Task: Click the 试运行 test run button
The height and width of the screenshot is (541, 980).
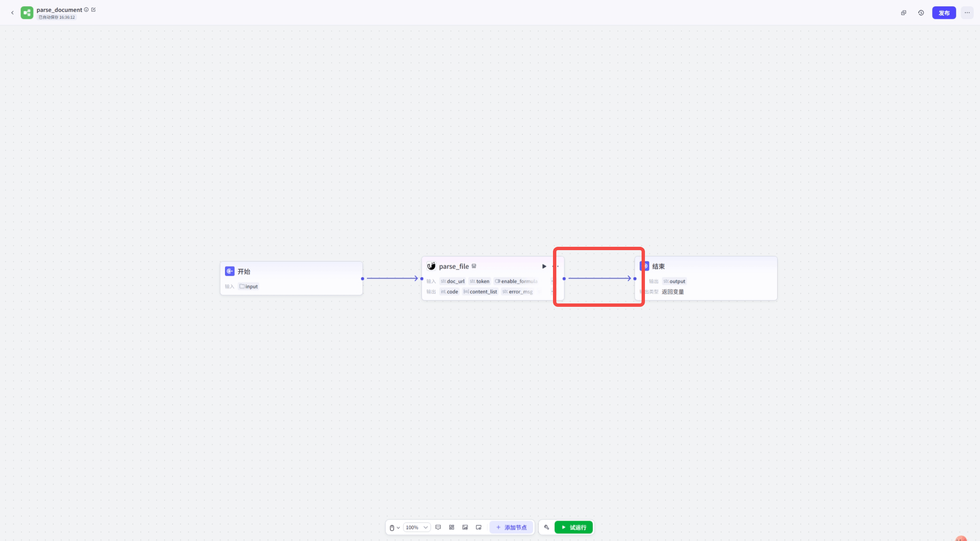Action: [573, 527]
